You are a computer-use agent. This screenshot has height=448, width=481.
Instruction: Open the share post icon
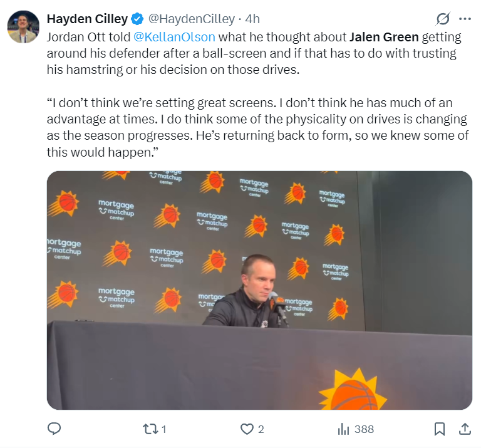[x=465, y=429]
